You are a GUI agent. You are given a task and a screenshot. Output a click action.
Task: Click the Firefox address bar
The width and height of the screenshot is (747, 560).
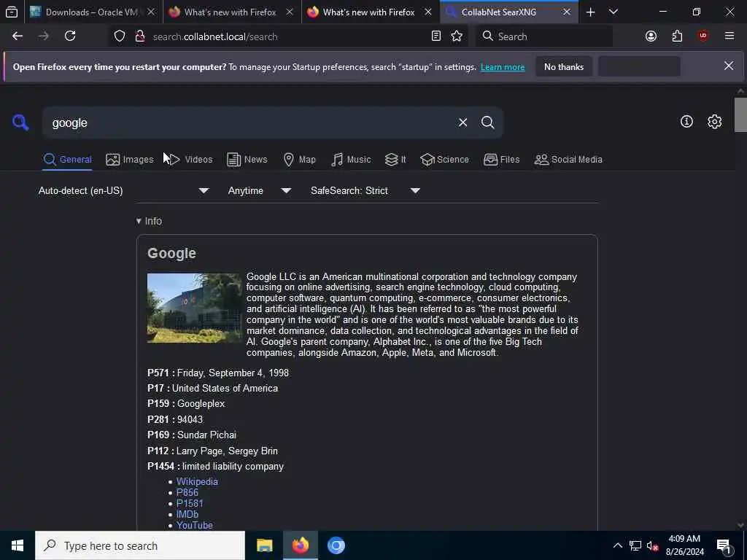[286, 36]
